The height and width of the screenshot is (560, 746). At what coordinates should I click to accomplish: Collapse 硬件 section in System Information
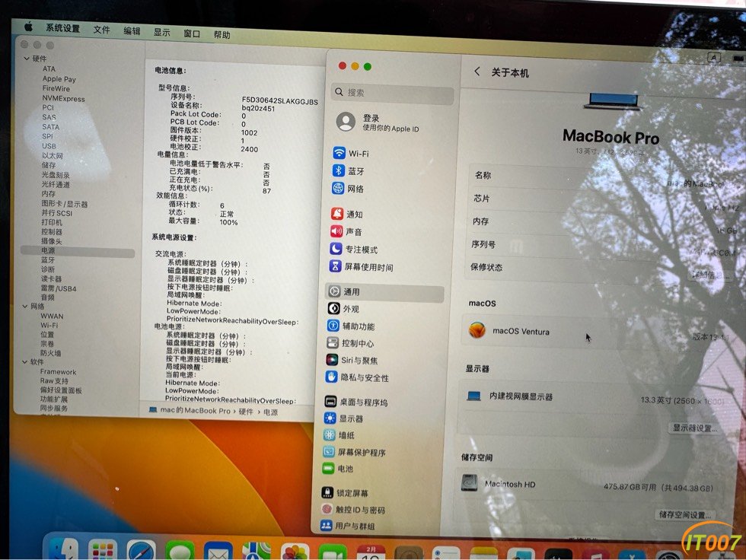27,59
